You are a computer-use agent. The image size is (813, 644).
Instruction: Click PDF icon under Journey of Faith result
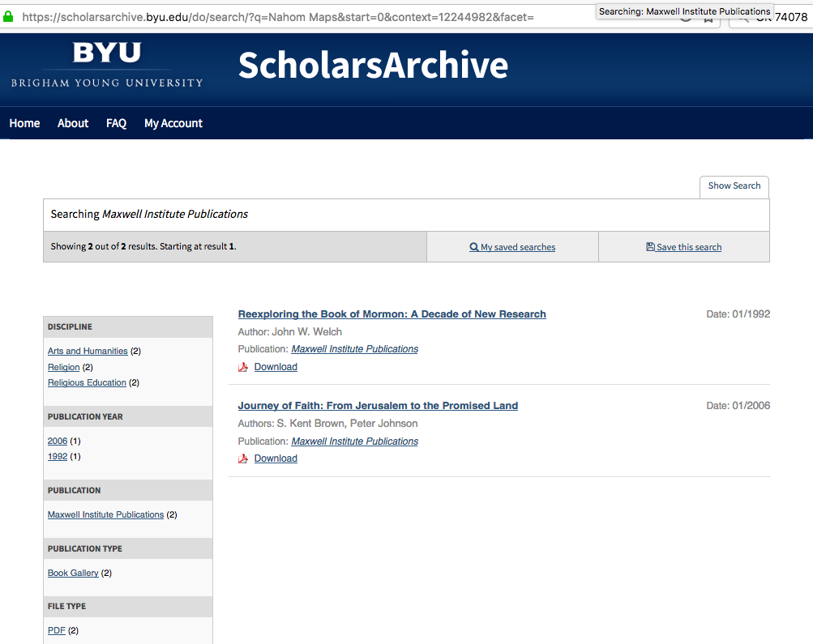pyautogui.click(x=242, y=458)
